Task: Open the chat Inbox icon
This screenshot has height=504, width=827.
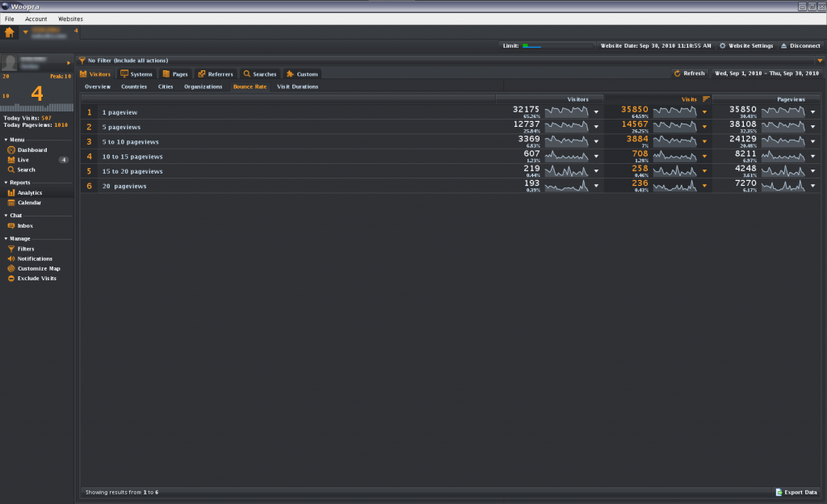Action: (x=11, y=225)
